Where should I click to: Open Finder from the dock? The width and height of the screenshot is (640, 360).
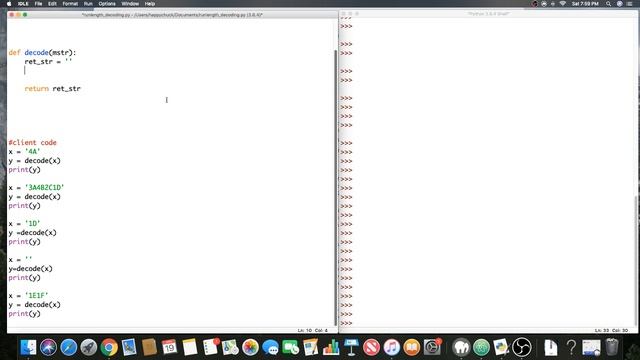coord(28,347)
